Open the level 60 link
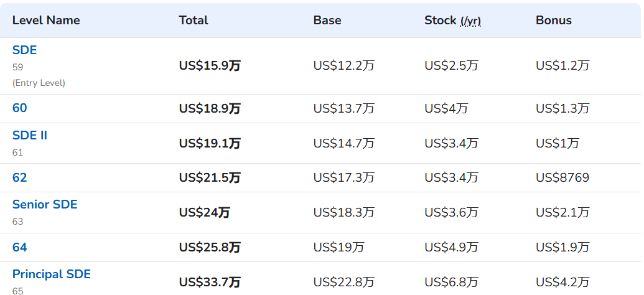Screen dimensions: 644x295 click(20, 108)
